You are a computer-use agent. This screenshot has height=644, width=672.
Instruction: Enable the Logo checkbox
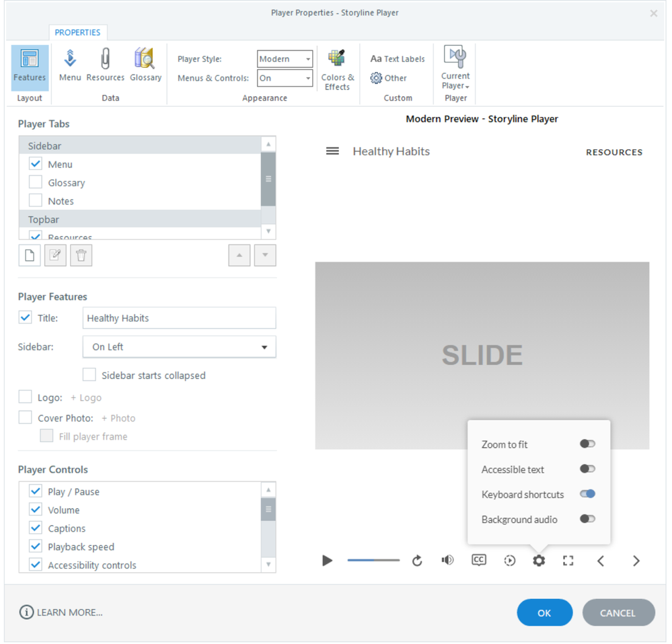[x=26, y=397]
